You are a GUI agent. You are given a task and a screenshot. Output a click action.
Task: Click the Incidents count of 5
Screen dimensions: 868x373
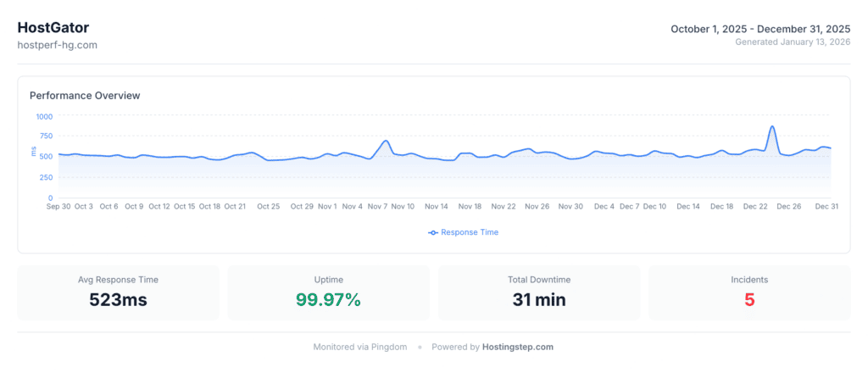click(x=748, y=299)
